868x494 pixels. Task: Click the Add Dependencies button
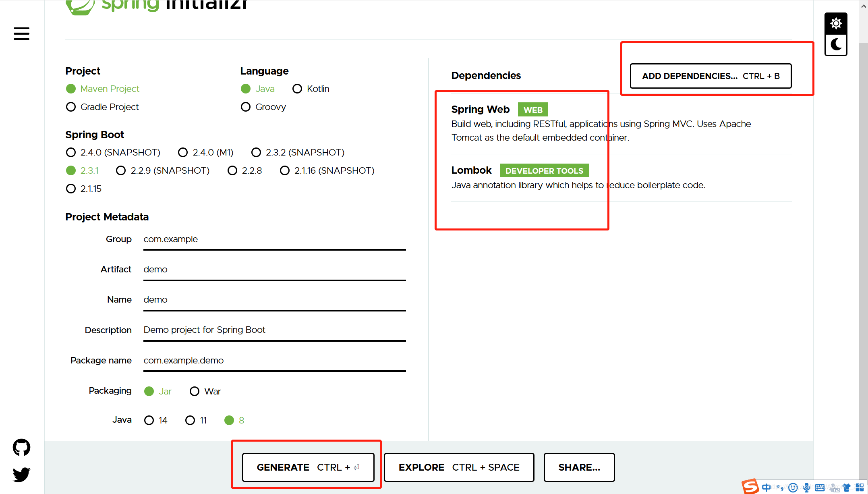pyautogui.click(x=711, y=76)
